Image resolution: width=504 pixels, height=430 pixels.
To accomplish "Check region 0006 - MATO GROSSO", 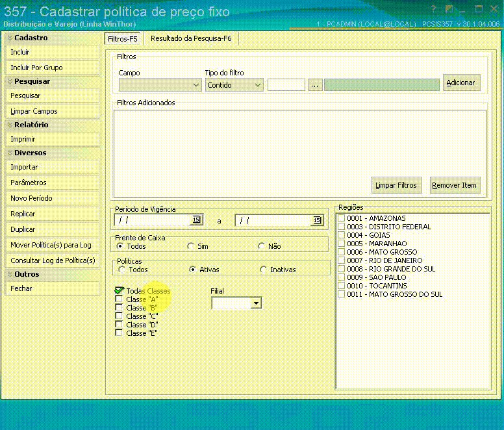I will pos(342,251).
